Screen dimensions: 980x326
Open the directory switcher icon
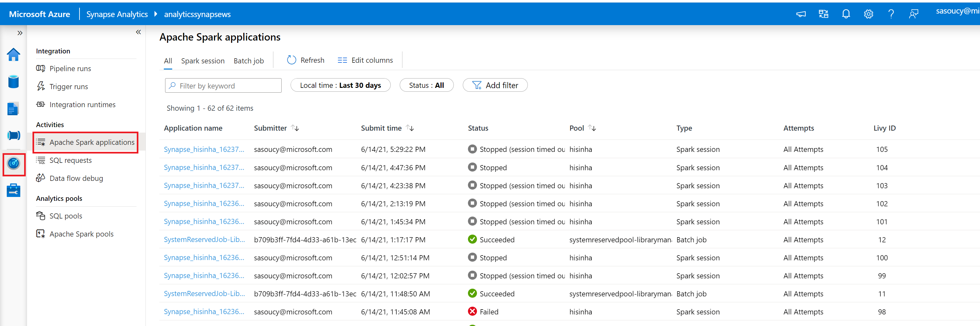click(824, 14)
